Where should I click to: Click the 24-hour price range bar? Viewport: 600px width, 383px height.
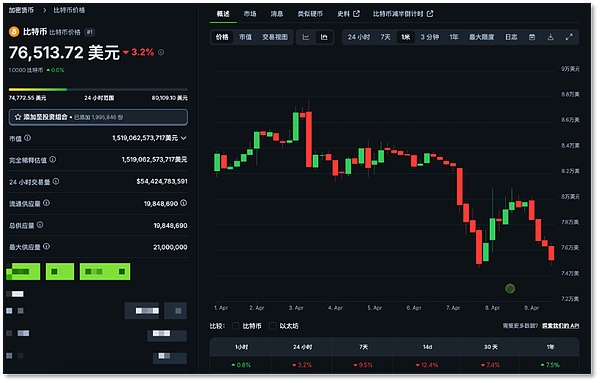tap(98, 90)
